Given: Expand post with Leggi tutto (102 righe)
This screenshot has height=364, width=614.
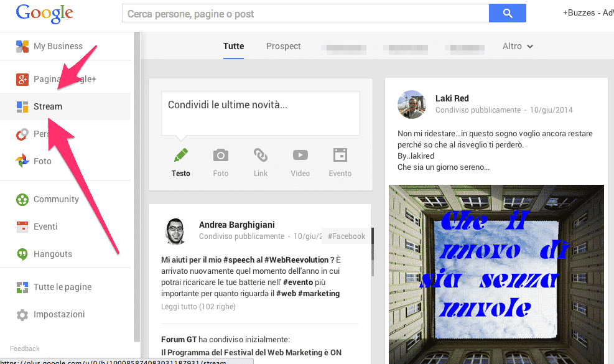Looking at the screenshot, I should click(198, 307).
